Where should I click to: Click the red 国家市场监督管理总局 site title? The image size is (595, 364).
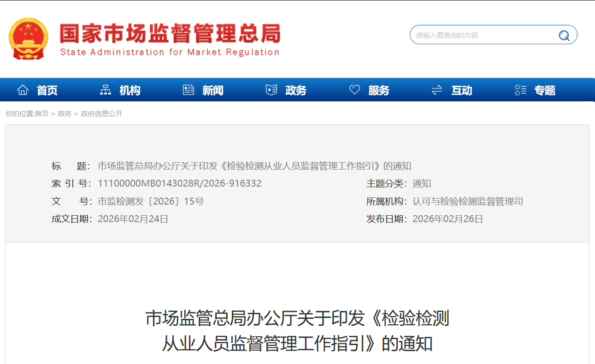coord(170,34)
